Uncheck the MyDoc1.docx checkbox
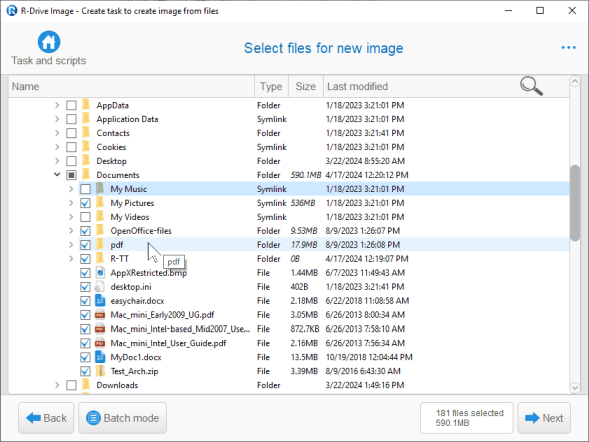589x442 pixels. coord(85,357)
